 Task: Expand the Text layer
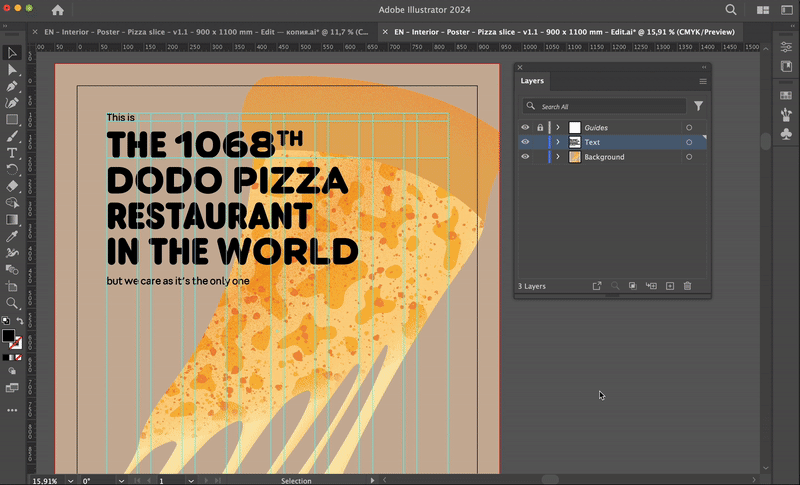[x=558, y=142]
